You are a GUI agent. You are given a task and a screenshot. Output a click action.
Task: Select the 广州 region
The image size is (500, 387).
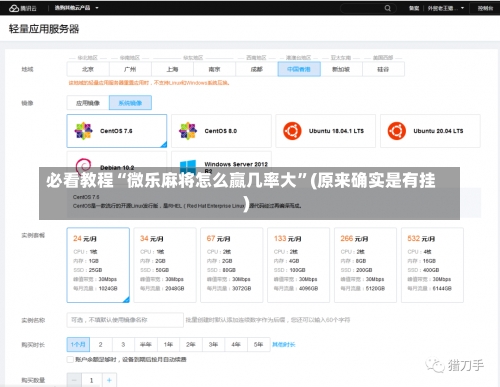click(130, 69)
